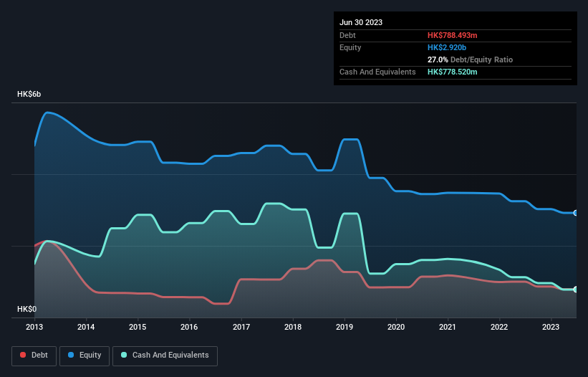Click the red Debt legend dot
Screen dimensions: 588x377
(x=23, y=355)
